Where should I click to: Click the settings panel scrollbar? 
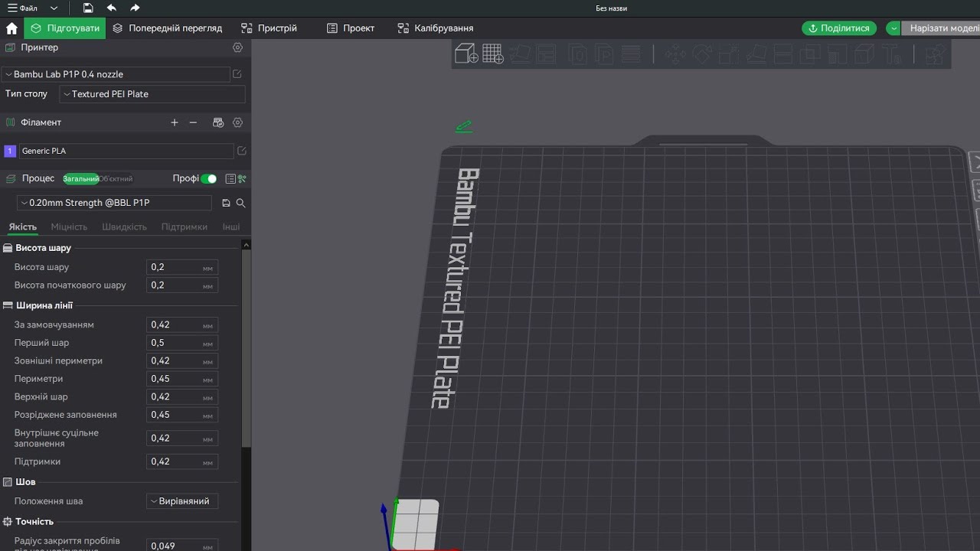point(246,348)
